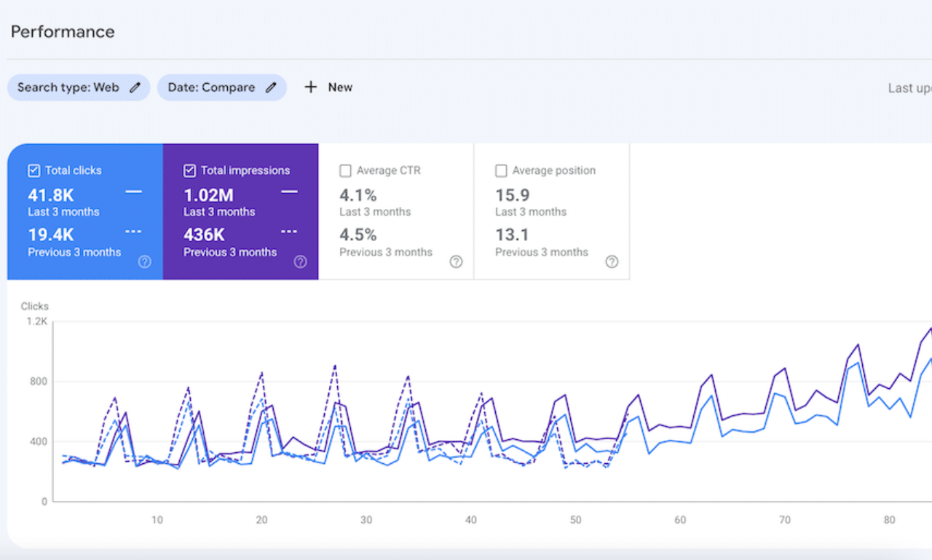Click the Performance page heading
The width and height of the screenshot is (932, 560).
pos(63,31)
